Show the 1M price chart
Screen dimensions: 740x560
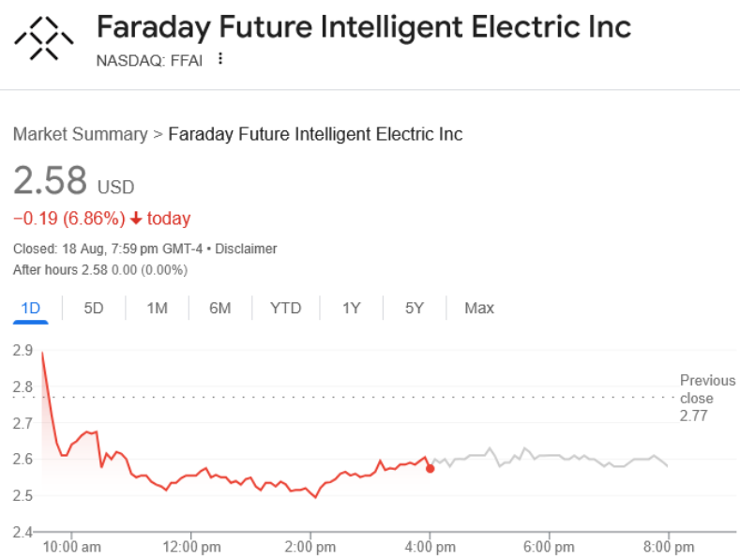pyautogui.click(x=157, y=308)
